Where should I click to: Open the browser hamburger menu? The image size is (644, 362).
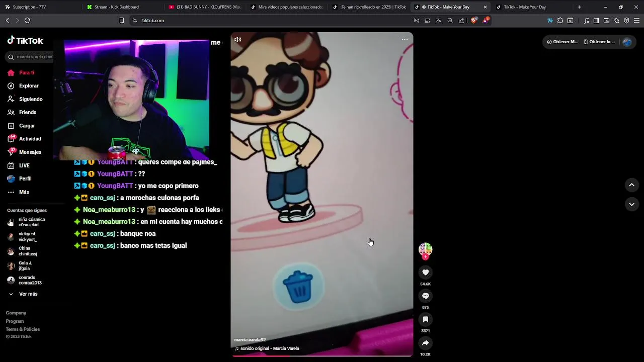pyautogui.click(x=636, y=21)
